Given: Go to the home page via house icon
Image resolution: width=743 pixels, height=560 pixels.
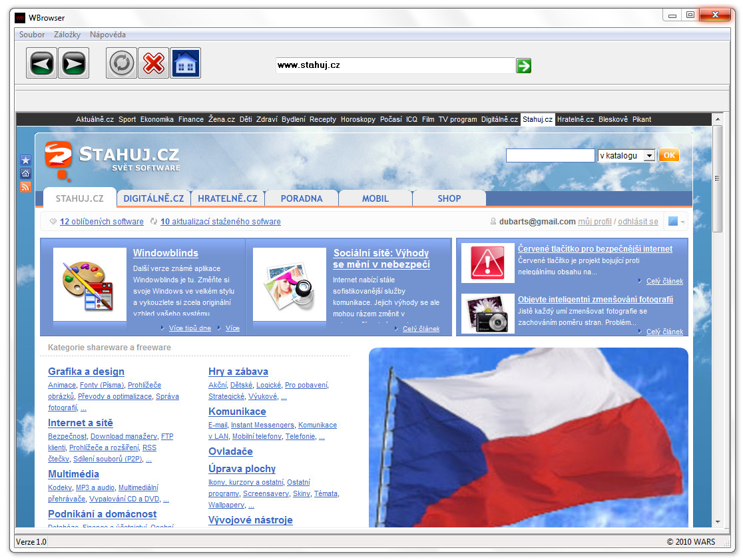Looking at the screenshot, I should click(x=185, y=63).
